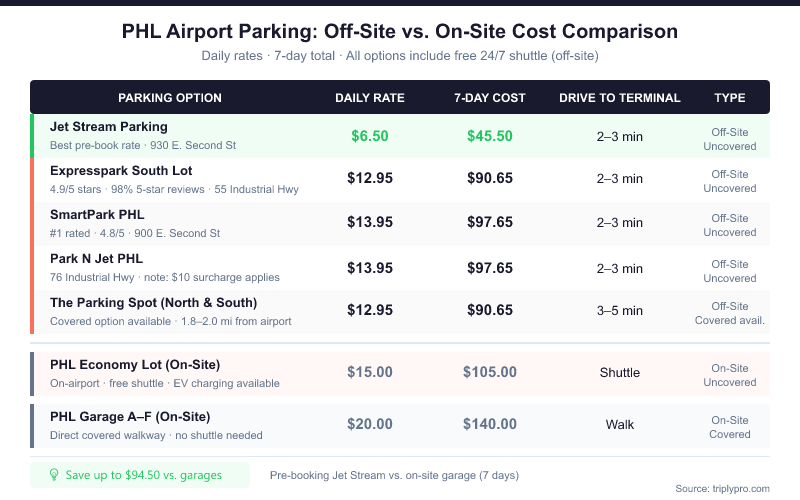This screenshot has width=800, height=500.
Task: Select the Drive to Terminal header
Action: 620,98
